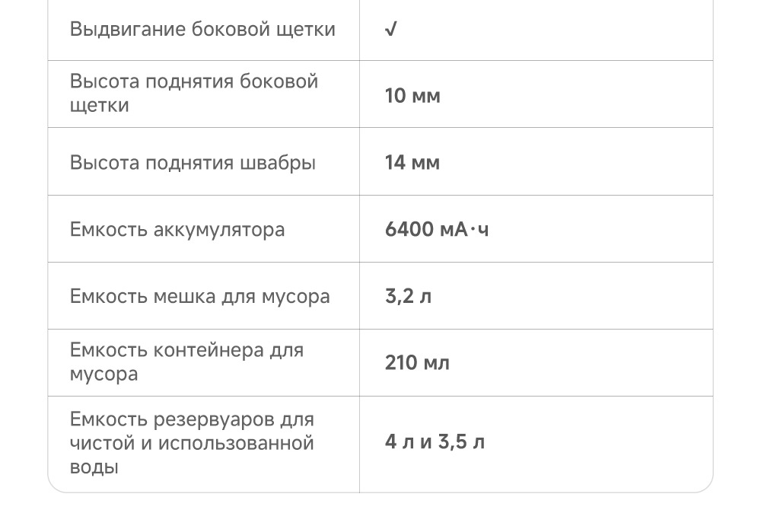The image size is (761, 532).
Task: Select the "210 мл" container value
Action: 417,363
